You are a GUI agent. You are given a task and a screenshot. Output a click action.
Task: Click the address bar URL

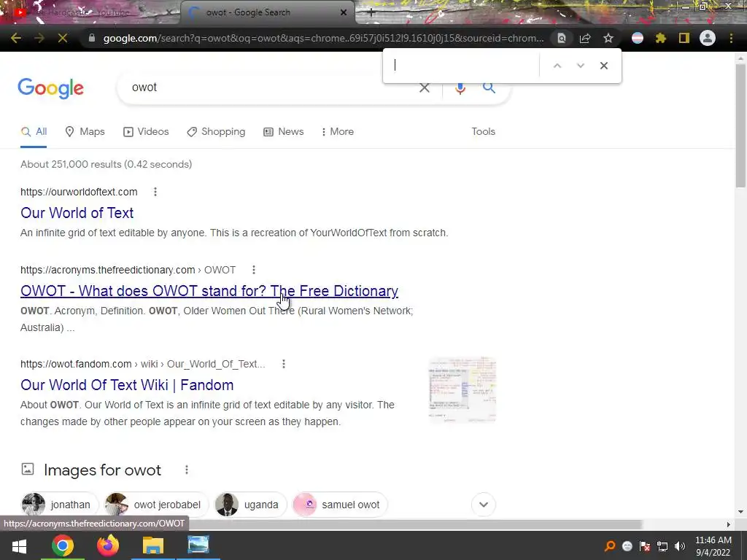coord(323,38)
